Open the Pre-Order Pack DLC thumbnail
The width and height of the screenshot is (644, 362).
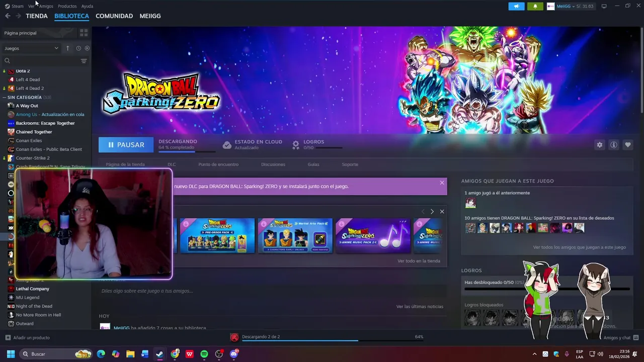[217, 235]
